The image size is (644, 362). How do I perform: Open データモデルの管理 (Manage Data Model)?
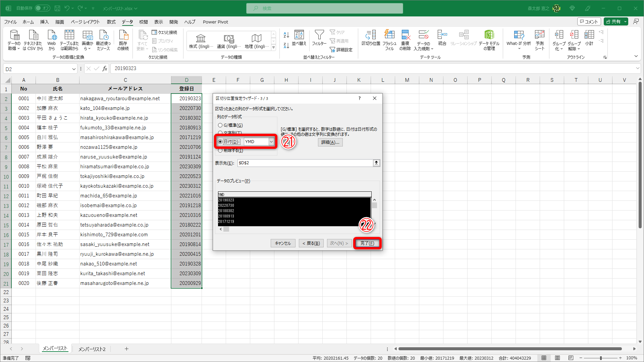click(x=489, y=40)
